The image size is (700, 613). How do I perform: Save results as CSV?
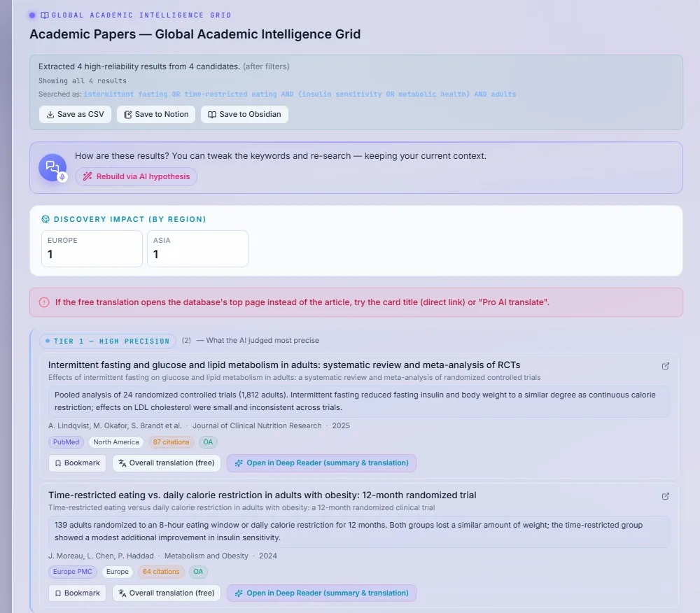[x=75, y=114]
